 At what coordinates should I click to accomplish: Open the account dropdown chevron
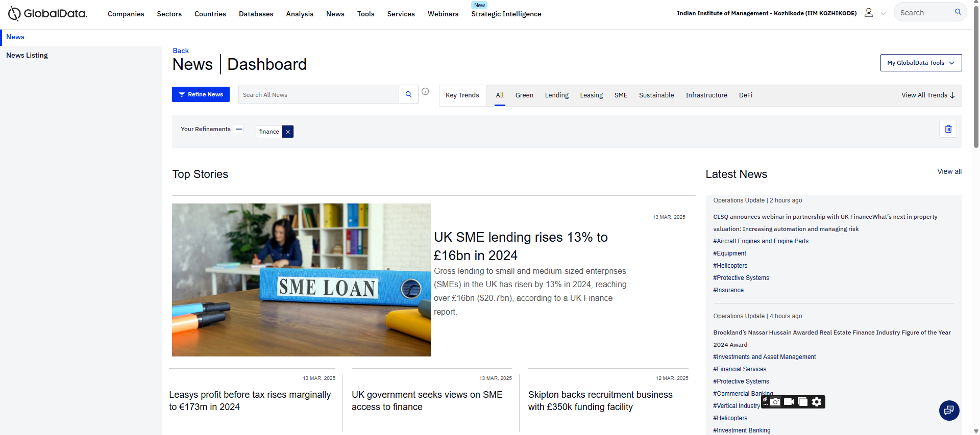[883, 14]
